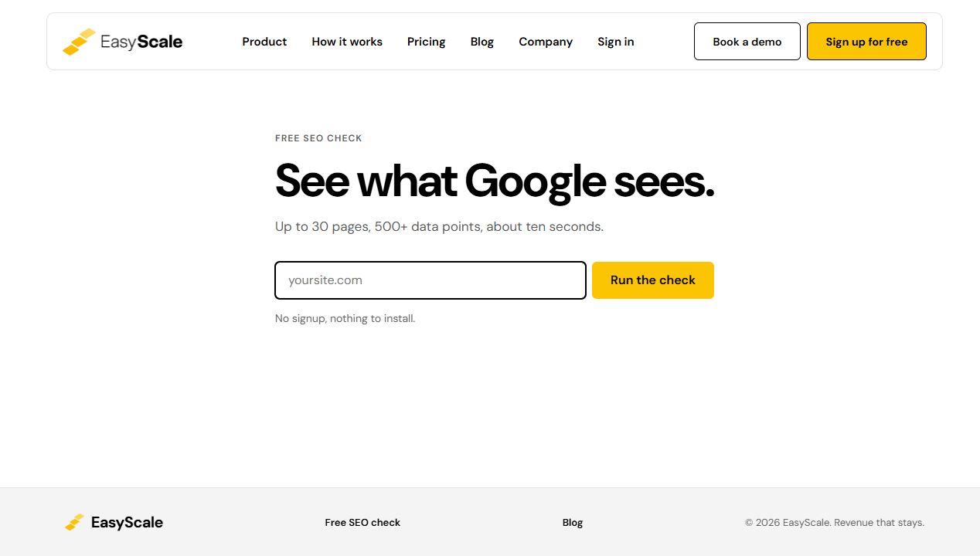Click the No signup, nothing to install note
980x556 pixels.
pyautogui.click(x=345, y=318)
